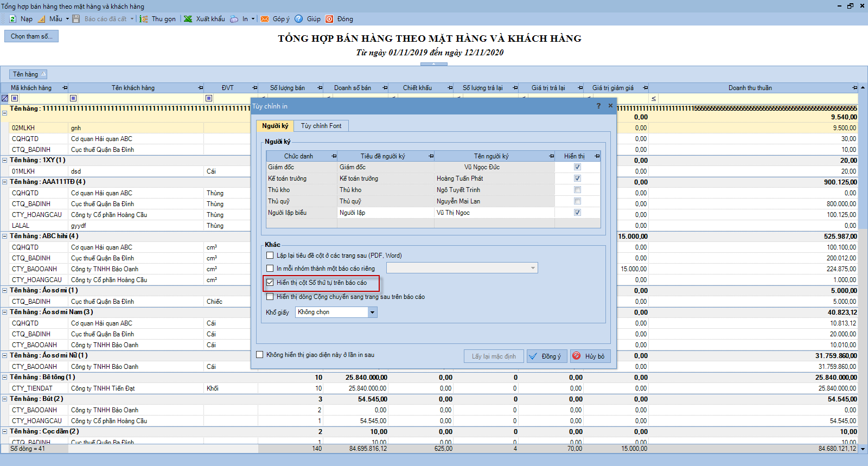Click the header collapse handle above the grid
The width and height of the screenshot is (868, 466).
433,64
